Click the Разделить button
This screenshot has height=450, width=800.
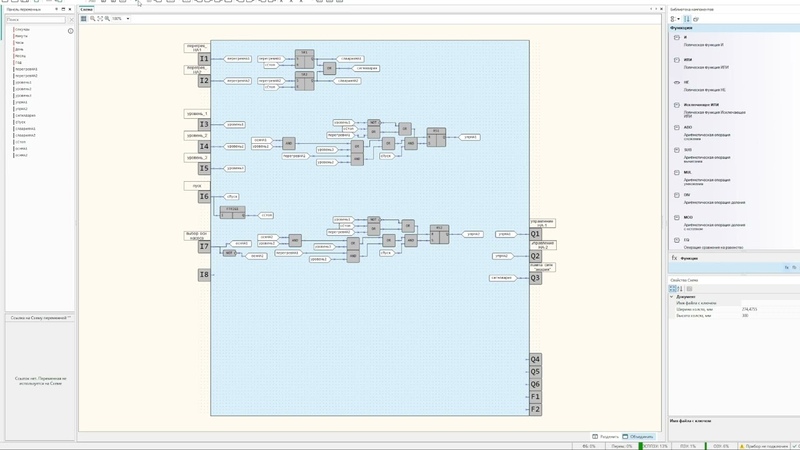[x=606, y=437]
